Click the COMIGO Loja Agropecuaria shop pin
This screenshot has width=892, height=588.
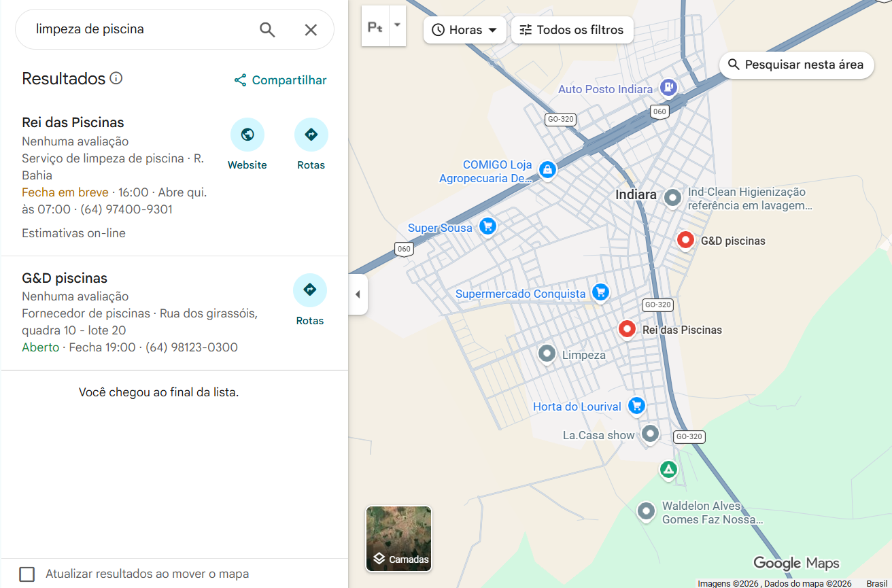click(546, 169)
